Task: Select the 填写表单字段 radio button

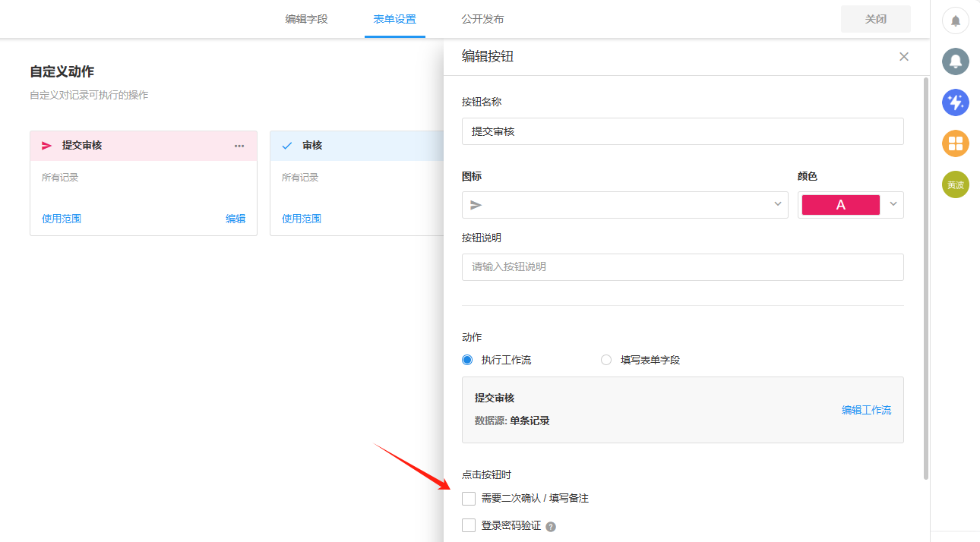Action: click(x=606, y=360)
